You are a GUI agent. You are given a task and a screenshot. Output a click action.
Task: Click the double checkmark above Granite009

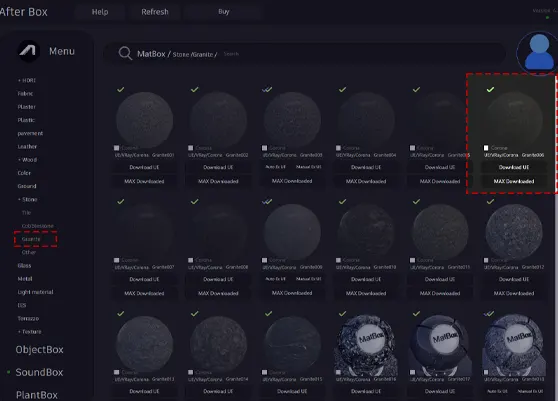[267, 201]
